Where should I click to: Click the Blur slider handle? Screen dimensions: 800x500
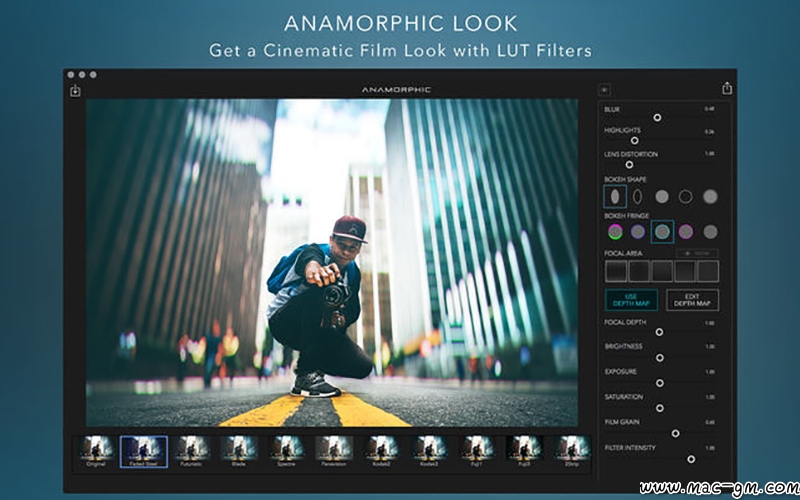point(657,117)
